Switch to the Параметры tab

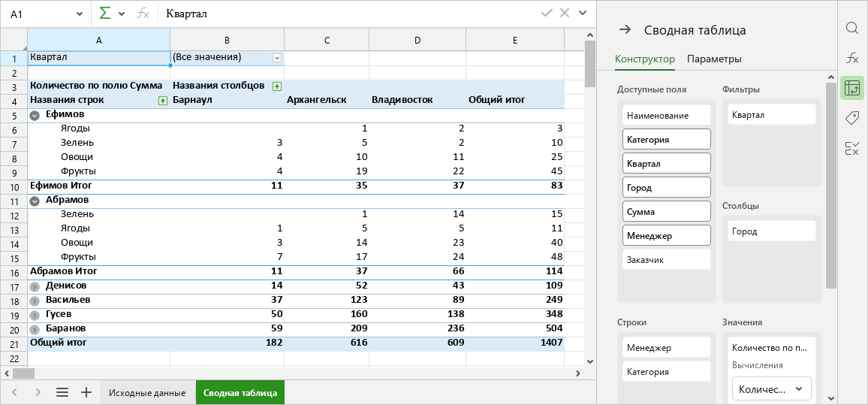click(714, 59)
